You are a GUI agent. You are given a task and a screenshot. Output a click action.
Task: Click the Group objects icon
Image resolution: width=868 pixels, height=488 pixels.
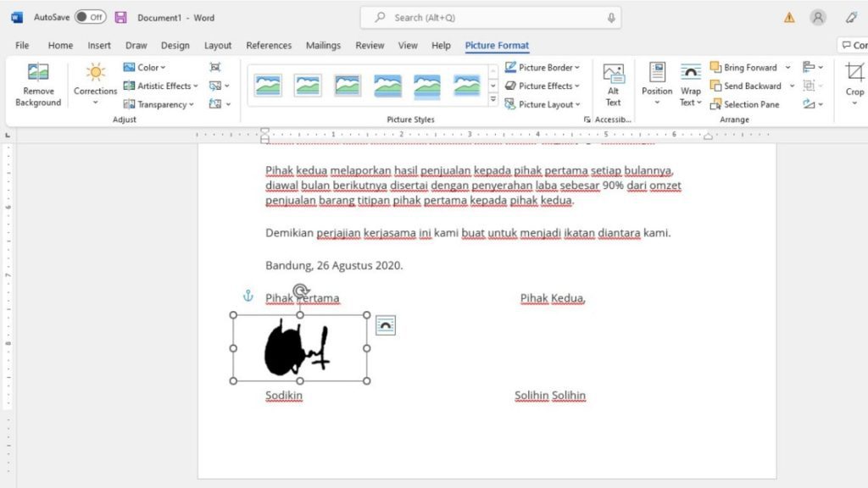(x=811, y=86)
